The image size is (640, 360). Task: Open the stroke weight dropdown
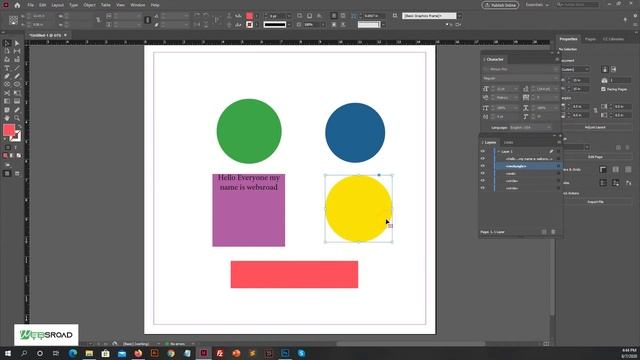tap(289, 16)
